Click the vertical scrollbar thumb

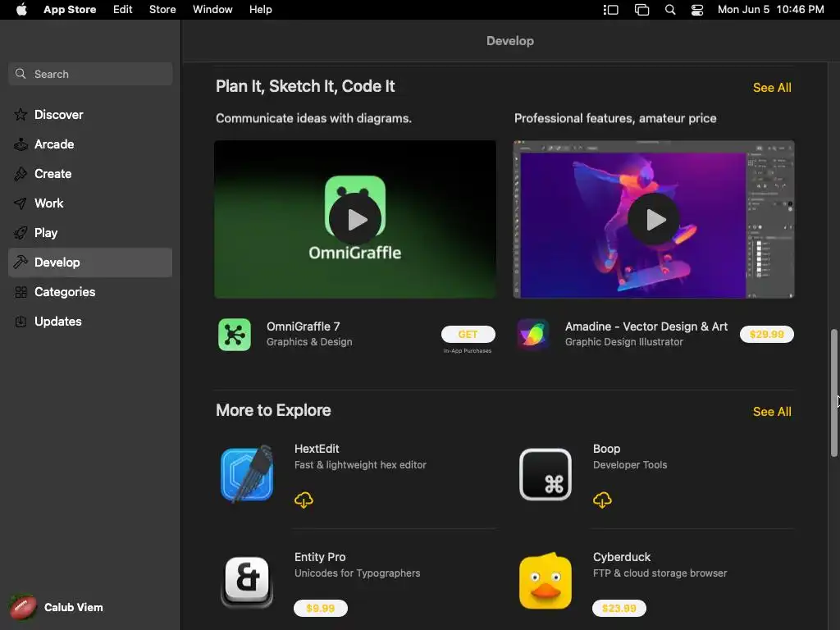[833, 393]
